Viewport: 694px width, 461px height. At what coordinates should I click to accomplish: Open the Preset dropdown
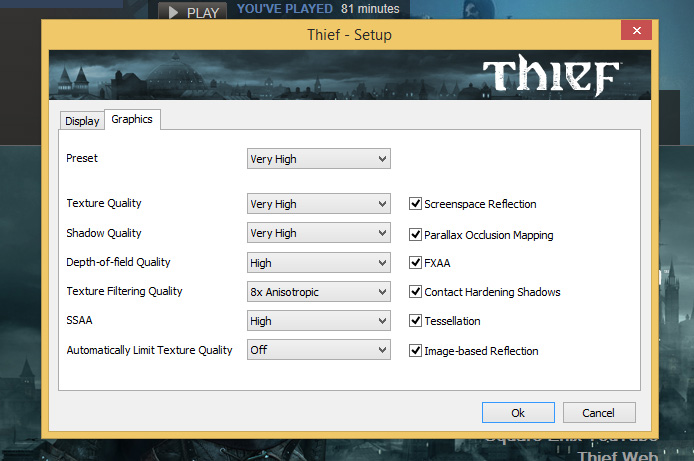click(319, 159)
